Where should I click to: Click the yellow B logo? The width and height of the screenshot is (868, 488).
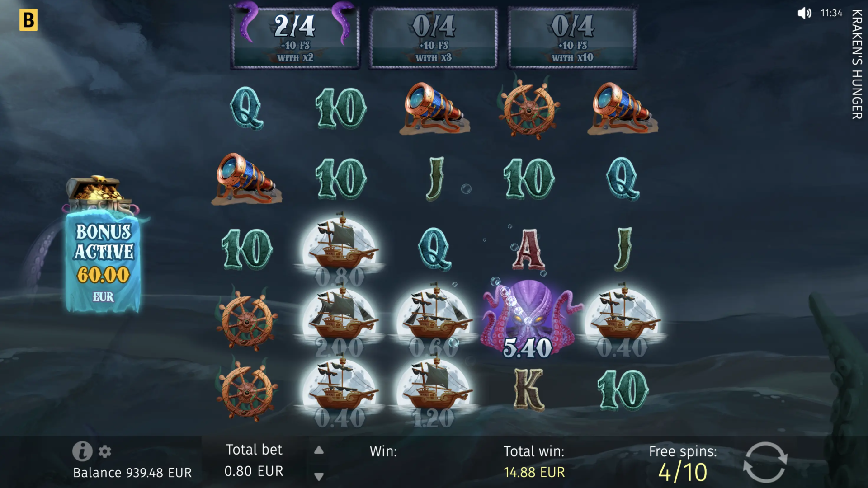pyautogui.click(x=28, y=20)
